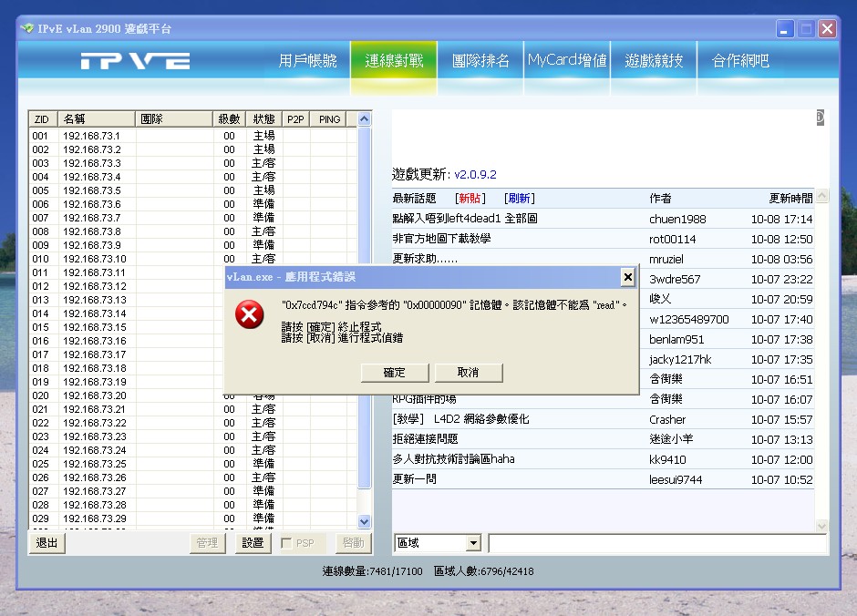Click author kk9410

tap(667, 460)
